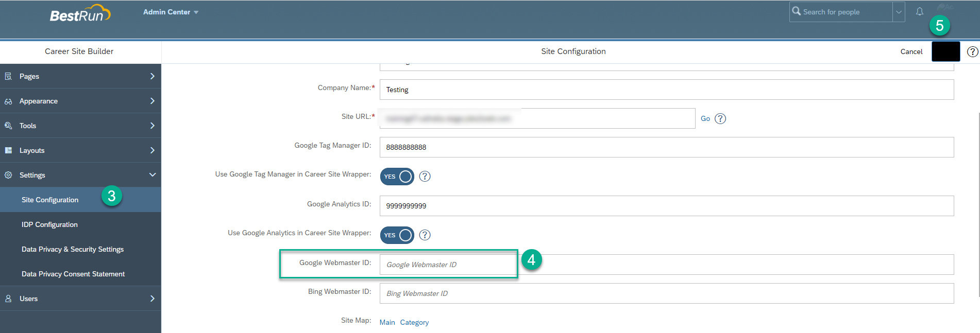The height and width of the screenshot is (333, 980).
Task: Click the search magnifier icon
Action: (797, 11)
